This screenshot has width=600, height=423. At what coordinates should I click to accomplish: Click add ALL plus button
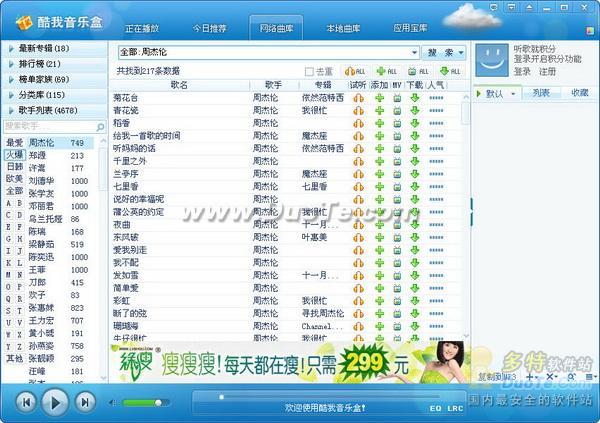click(x=387, y=71)
